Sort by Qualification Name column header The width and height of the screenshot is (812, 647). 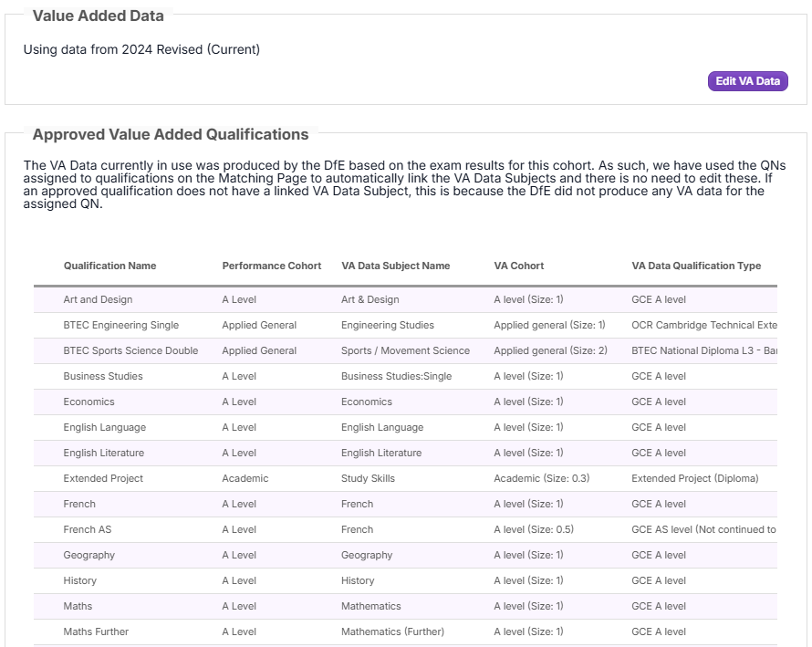[109, 266]
